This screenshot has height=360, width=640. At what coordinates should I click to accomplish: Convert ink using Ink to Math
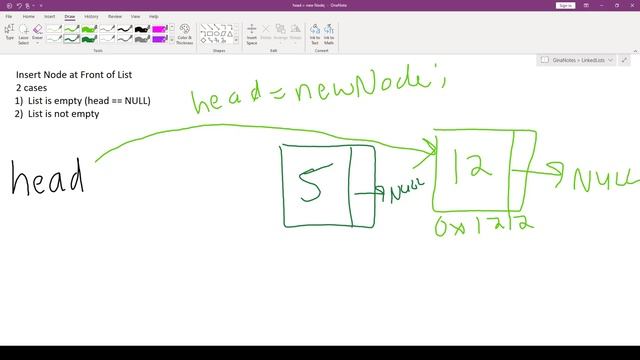click(x=329, y=34)
